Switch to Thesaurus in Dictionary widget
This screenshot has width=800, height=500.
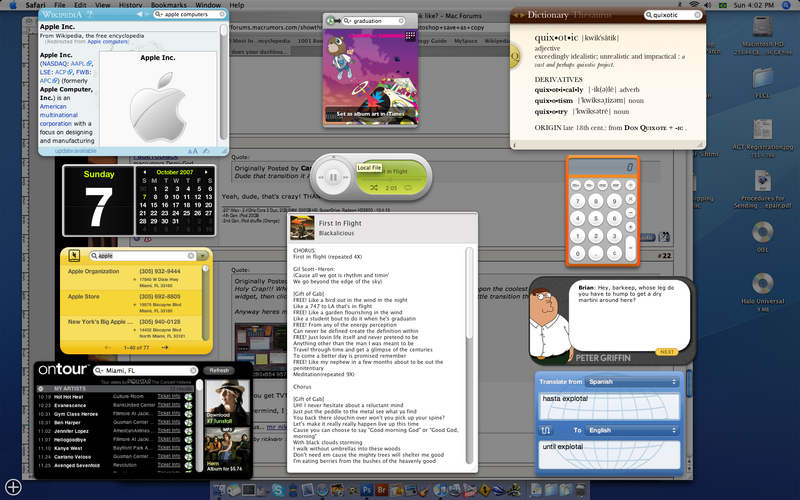pyautogui.click(x=592, y=15)
